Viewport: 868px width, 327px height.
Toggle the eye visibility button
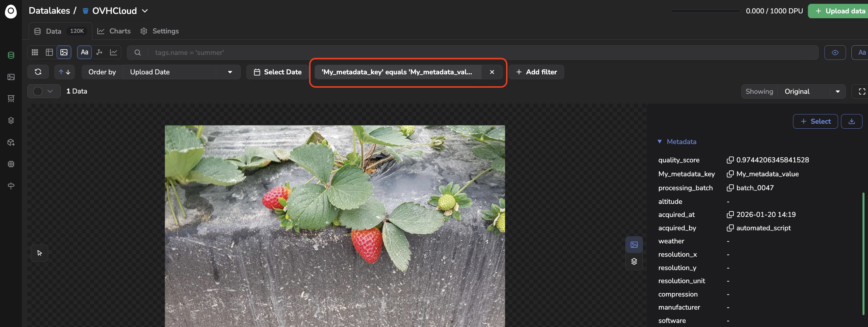(835, 53)
